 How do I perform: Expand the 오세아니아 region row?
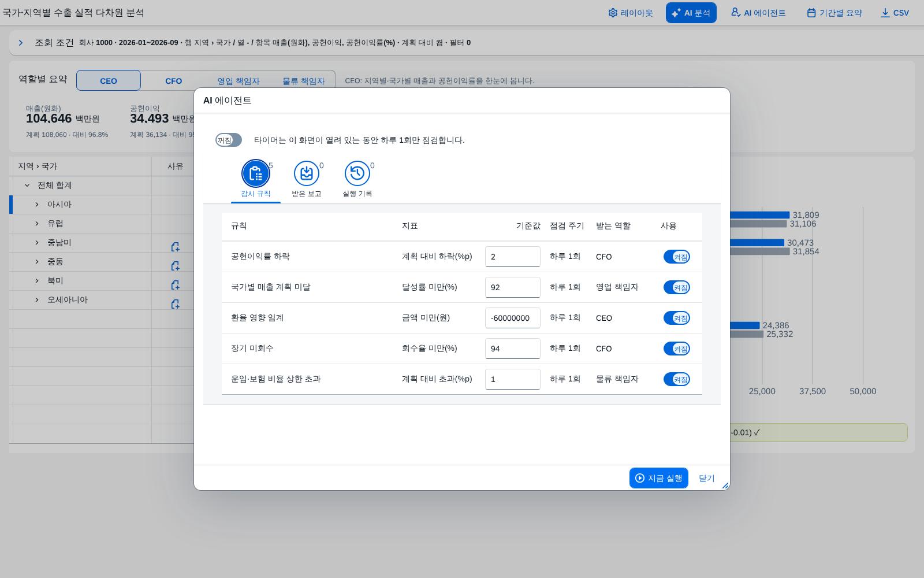point(36,300)
